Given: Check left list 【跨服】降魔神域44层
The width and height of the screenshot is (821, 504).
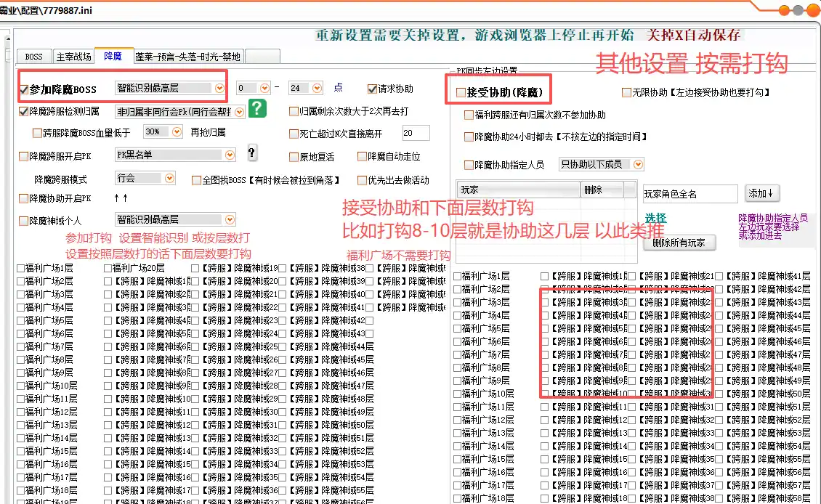Looking at the screenshot, I should coord(283,346).
